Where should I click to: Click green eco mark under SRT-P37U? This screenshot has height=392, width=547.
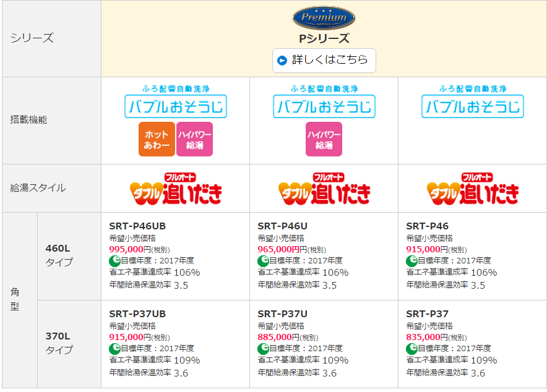(263, 349)
